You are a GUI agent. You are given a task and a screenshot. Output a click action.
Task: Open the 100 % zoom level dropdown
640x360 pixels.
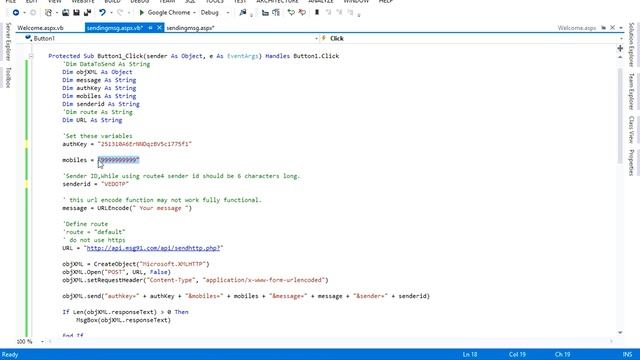tap(42, 342)
